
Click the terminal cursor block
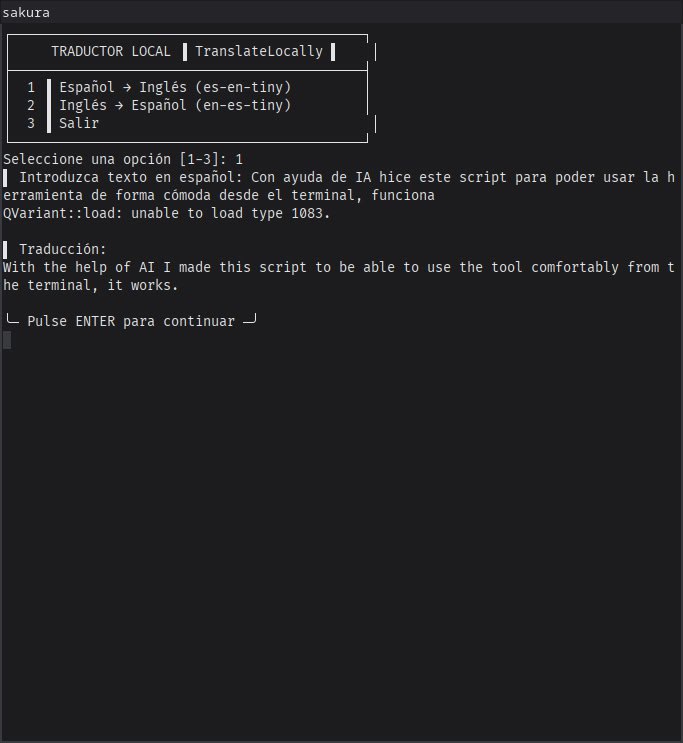(7, 340)
